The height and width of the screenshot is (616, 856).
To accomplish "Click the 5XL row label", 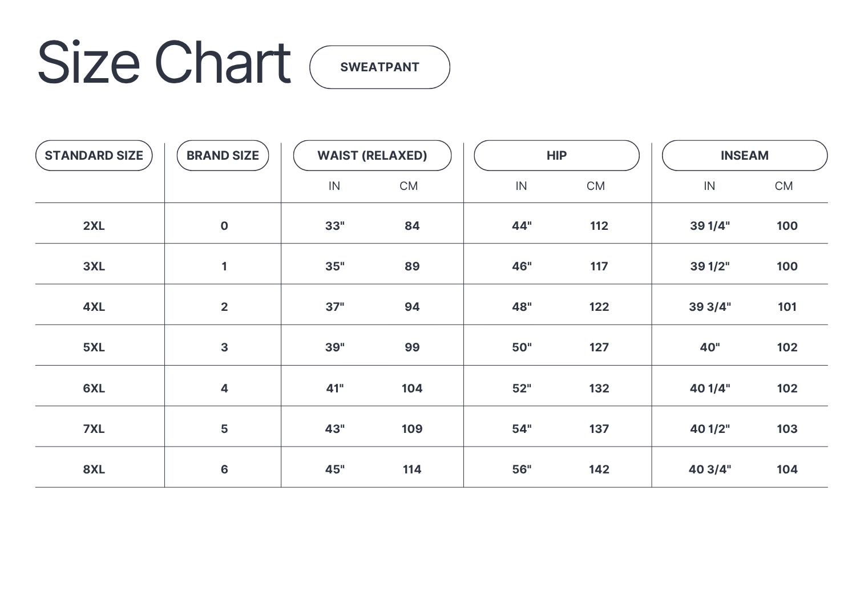I will point(94,347).
